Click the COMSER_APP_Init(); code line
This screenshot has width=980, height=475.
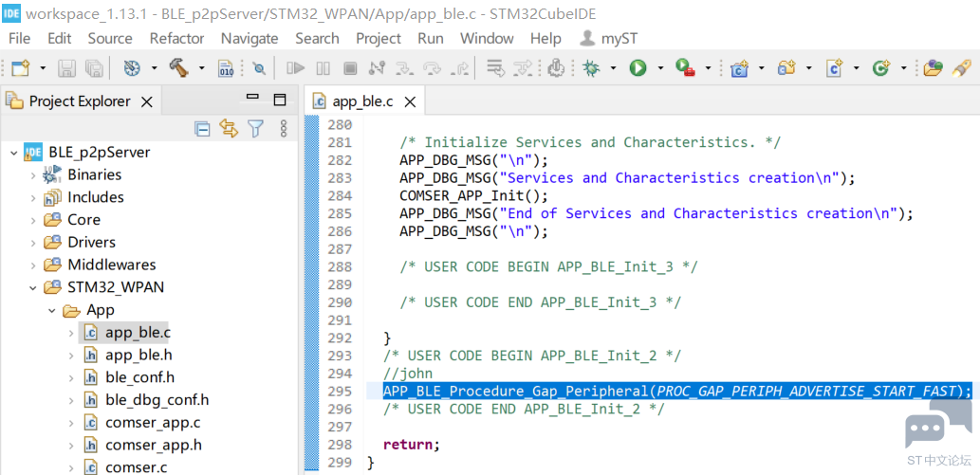point(473,195)
